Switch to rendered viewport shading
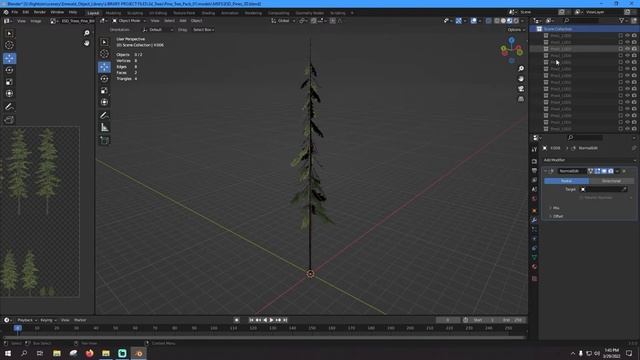This screenshot has width=640, height=360. click(516, 21)
